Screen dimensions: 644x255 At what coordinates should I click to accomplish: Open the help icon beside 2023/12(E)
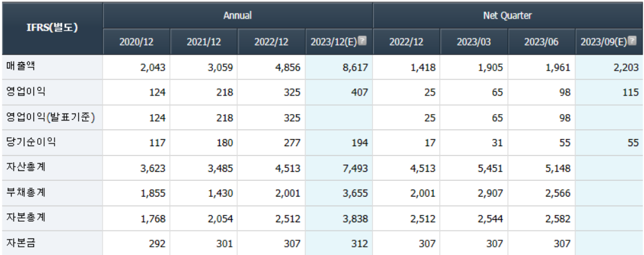[x=362, y=41]
